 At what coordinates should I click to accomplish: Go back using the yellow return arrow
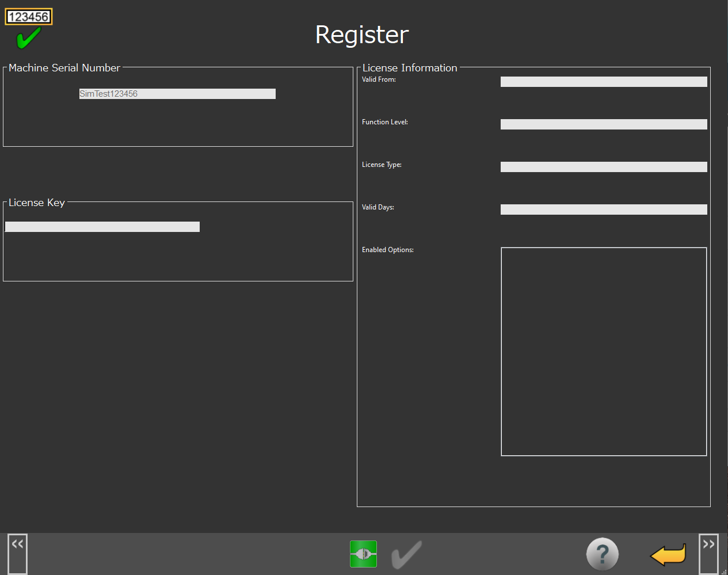coord(668,555)
